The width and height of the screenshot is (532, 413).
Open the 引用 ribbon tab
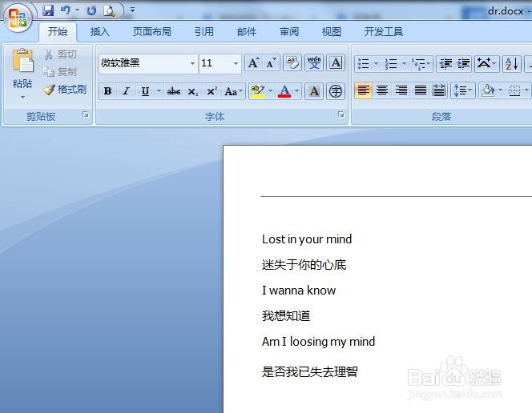click(x=204, y=32)
